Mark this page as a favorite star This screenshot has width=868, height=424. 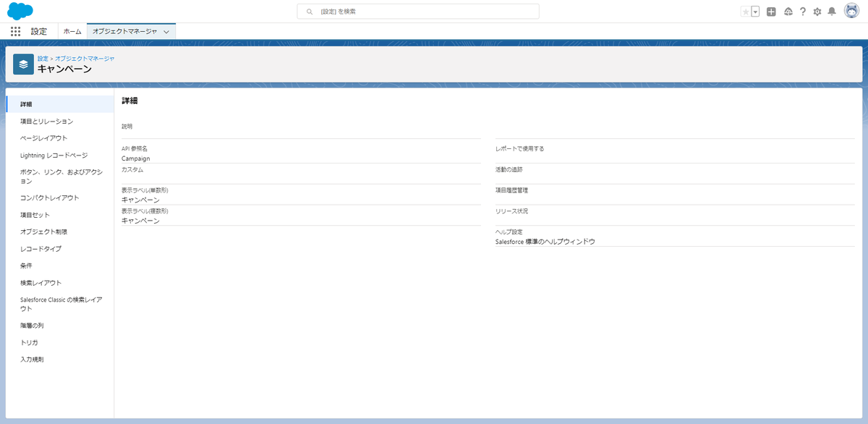[x=745, y=11]
